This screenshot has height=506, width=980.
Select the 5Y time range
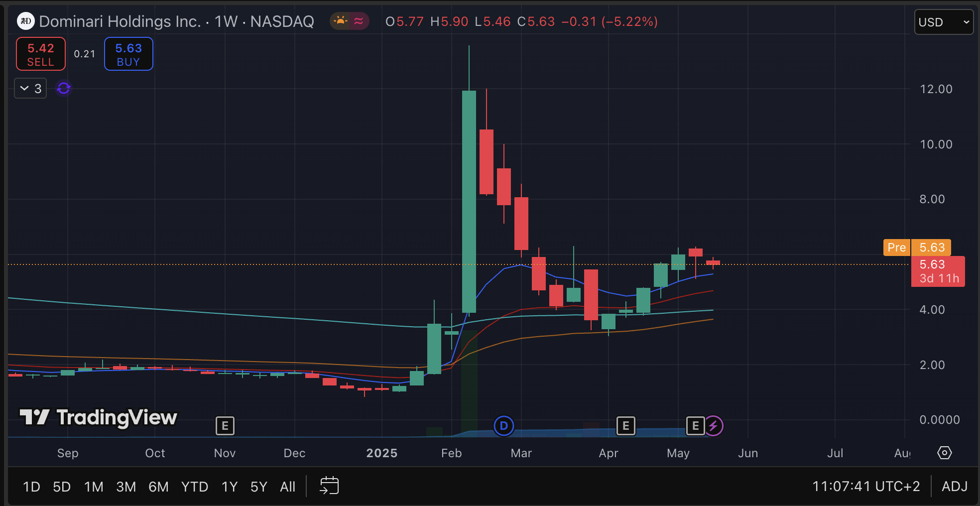click(x=259, y=487)
